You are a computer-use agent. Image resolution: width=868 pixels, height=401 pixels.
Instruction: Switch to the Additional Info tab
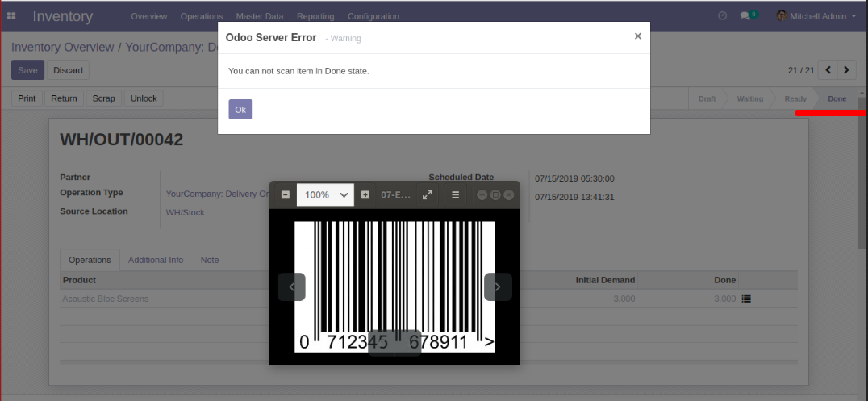click(x=156, y=260)
